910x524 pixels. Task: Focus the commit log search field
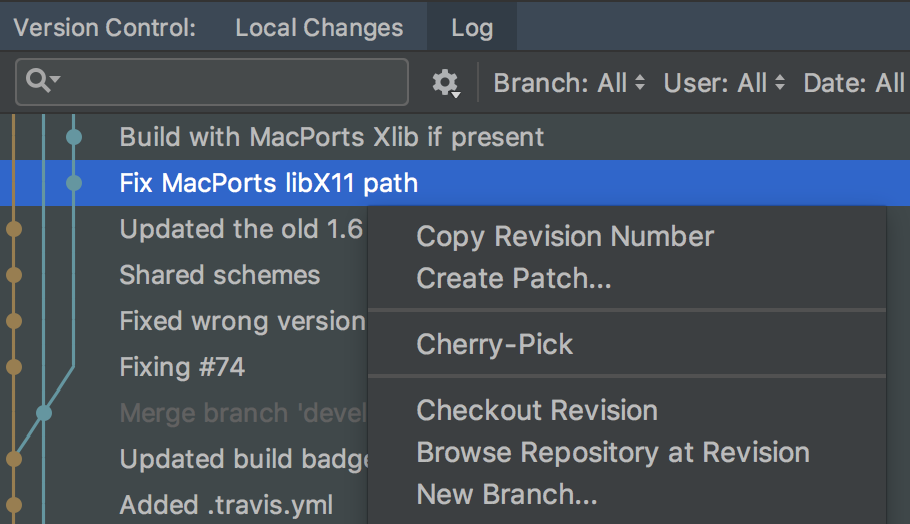coord(230,82)
